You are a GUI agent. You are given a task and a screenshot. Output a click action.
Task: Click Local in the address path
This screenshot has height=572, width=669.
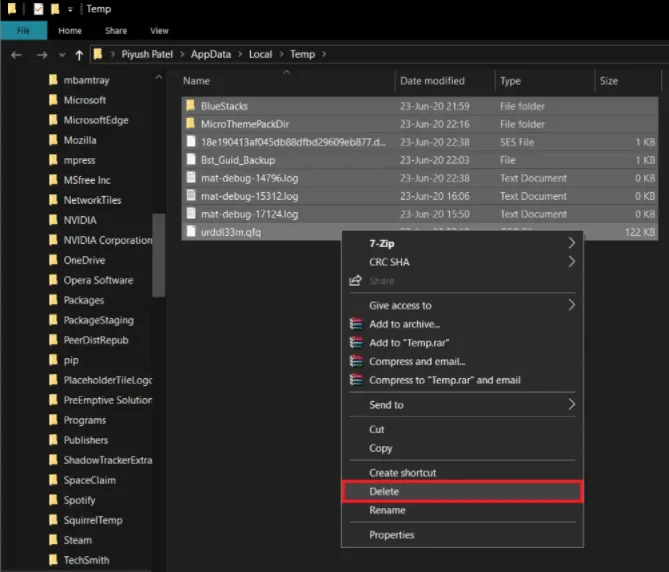[260, 54]
